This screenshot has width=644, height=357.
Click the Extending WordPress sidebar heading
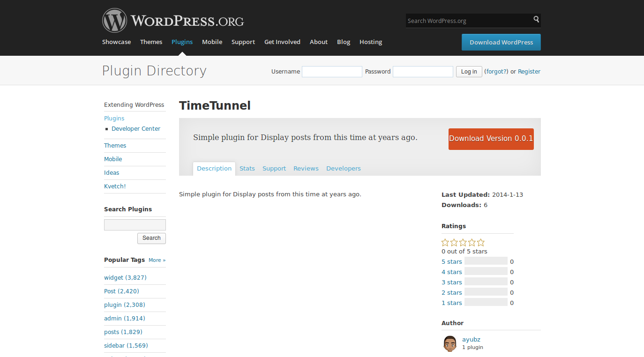click(134, 105)
